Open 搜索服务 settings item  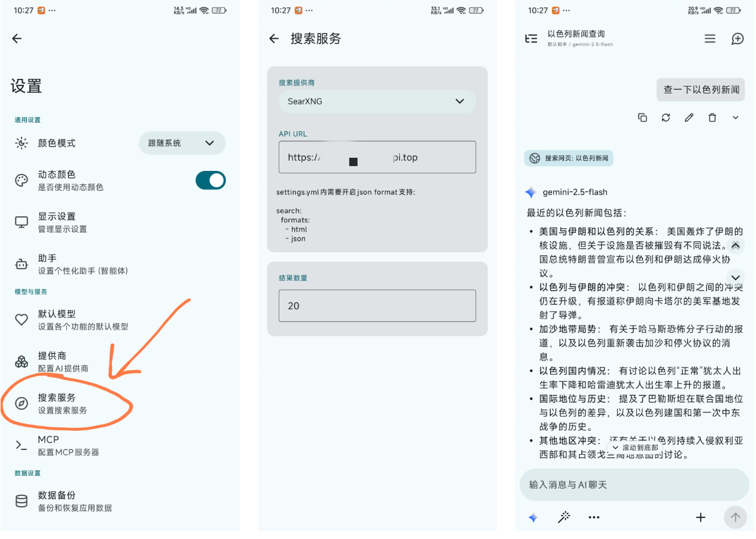(63, 403)
